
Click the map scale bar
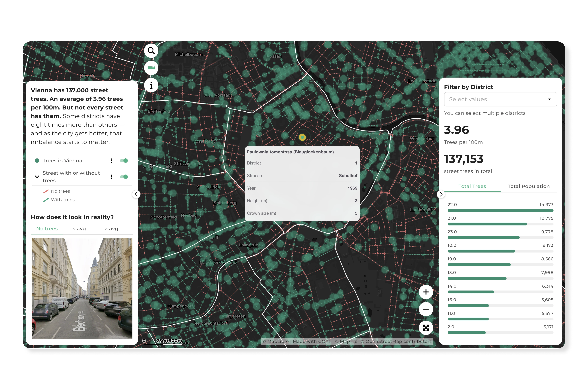tap(163, 342)
